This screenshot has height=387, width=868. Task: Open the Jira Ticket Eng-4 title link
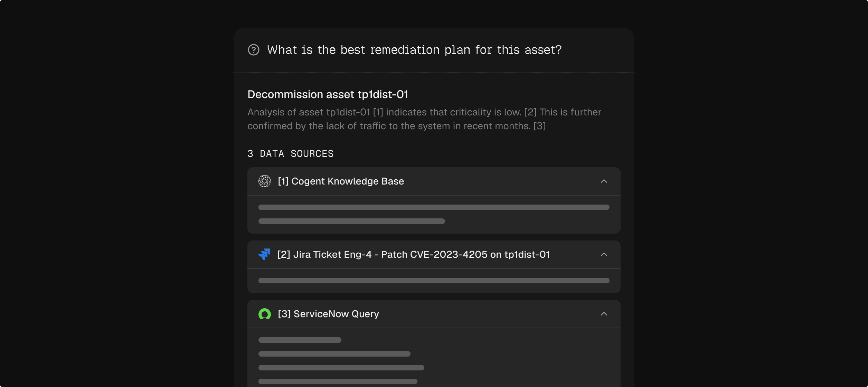click(x=413, y=254)
